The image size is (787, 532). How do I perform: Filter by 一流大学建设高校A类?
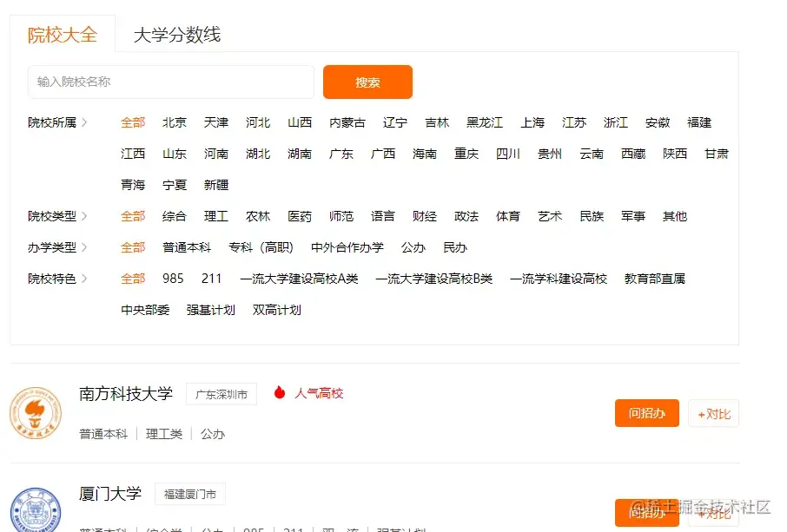pyautogui.click(x=299, y=279)
